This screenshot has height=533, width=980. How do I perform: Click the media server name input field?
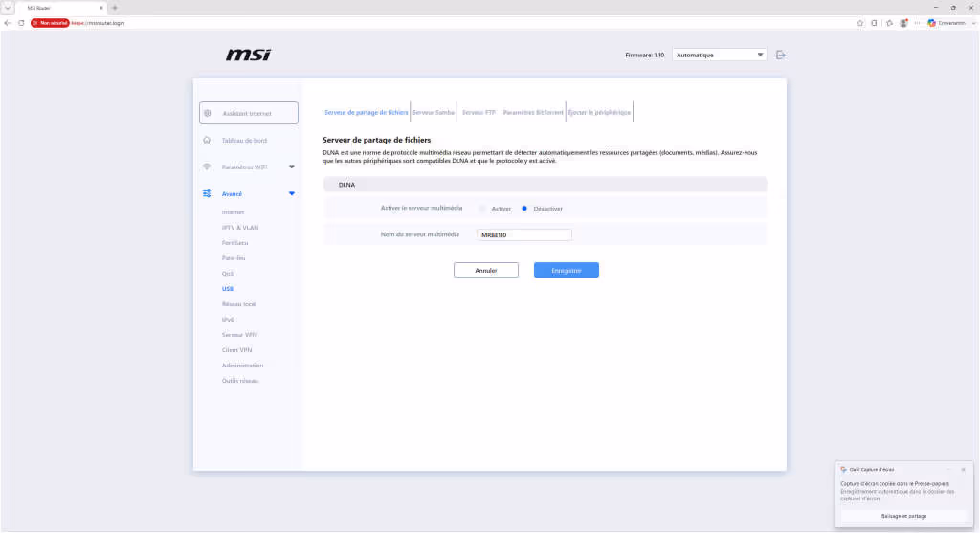tap(523, 235)
